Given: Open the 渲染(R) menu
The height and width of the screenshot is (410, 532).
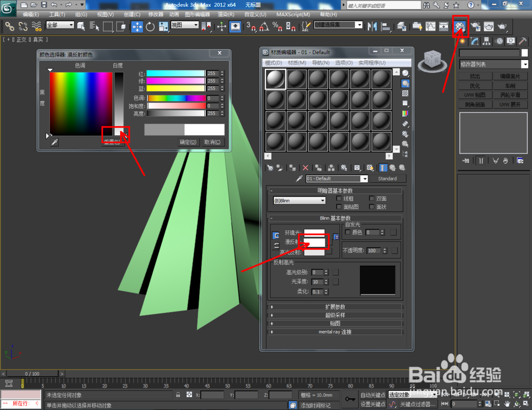Looking at the screenshot, I should (x=226, y=14).
